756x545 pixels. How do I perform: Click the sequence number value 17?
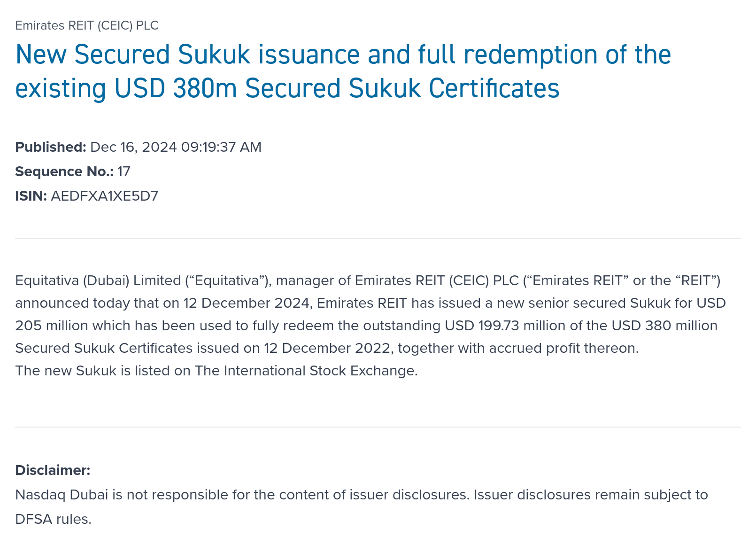click(x=124, y=171)
